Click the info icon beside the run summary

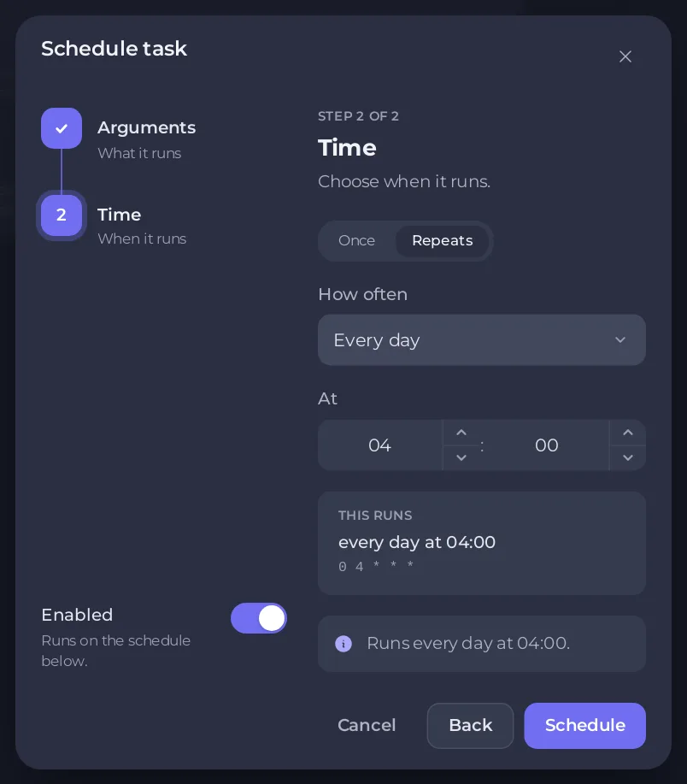343,644
